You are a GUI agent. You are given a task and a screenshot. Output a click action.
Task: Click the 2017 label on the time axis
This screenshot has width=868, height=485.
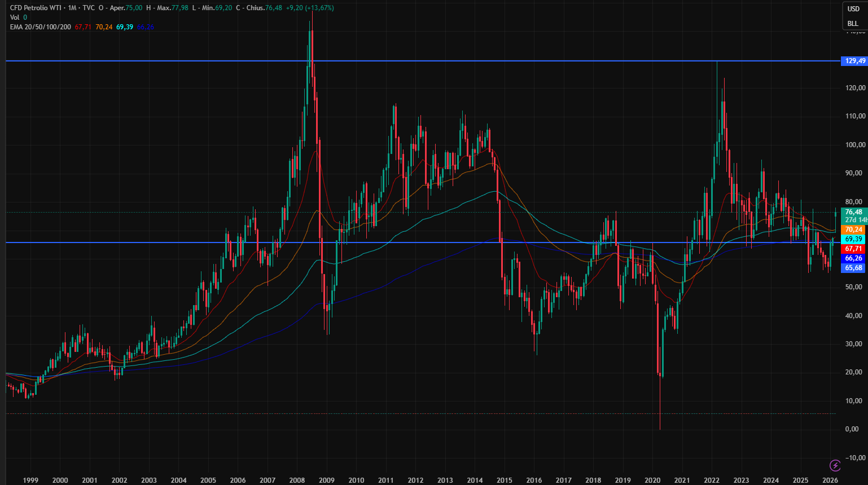coord(563,480)
